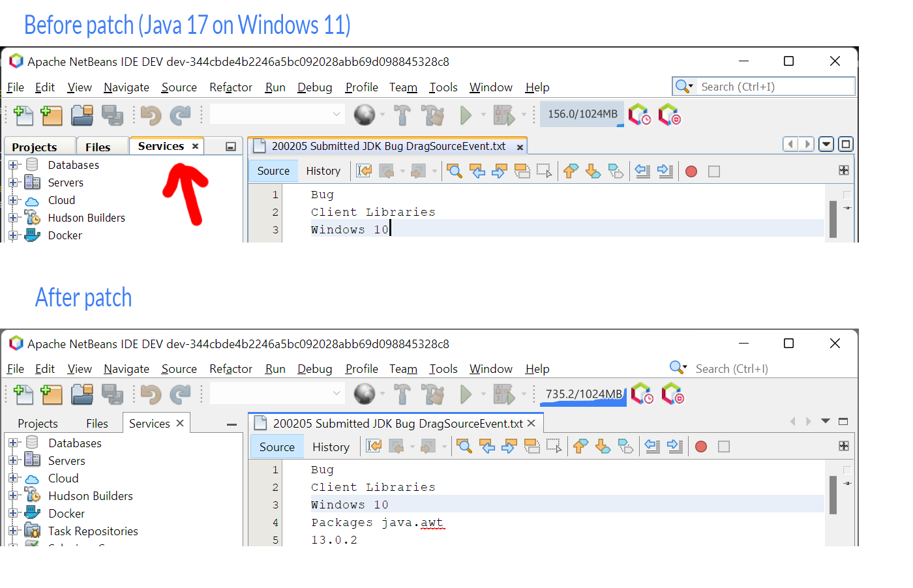The width and height of the screenshot is (913, 588).
Task: Click memory meter 735.2/1024MB in bottom window
Action: click(584, 394)
